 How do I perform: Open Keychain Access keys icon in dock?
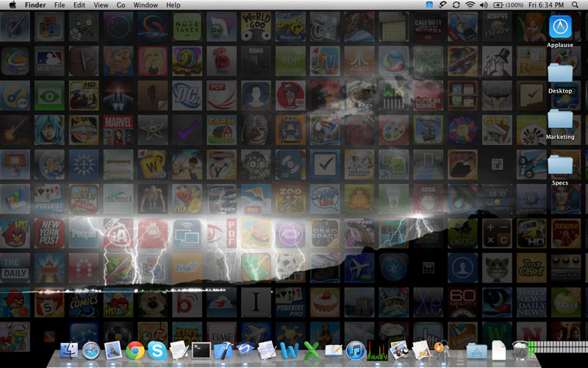tap(442, 351)
